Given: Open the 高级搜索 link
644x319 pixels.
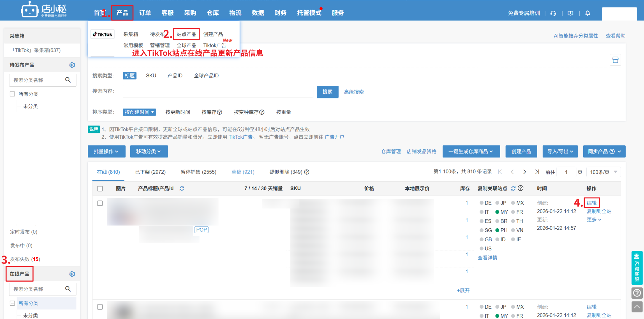Looking at the screenshot, I should pos(354,92).
